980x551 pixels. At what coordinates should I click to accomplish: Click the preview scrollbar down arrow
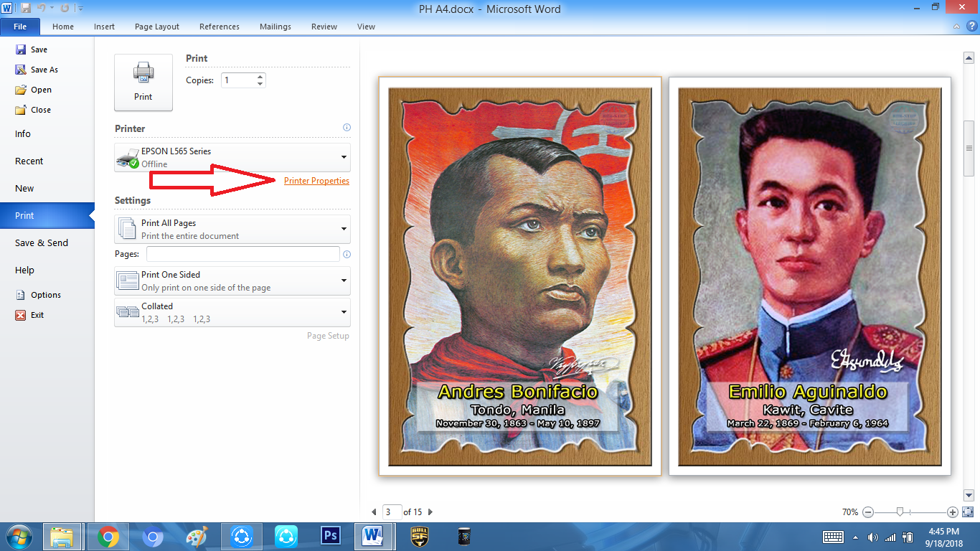(968, 495)
